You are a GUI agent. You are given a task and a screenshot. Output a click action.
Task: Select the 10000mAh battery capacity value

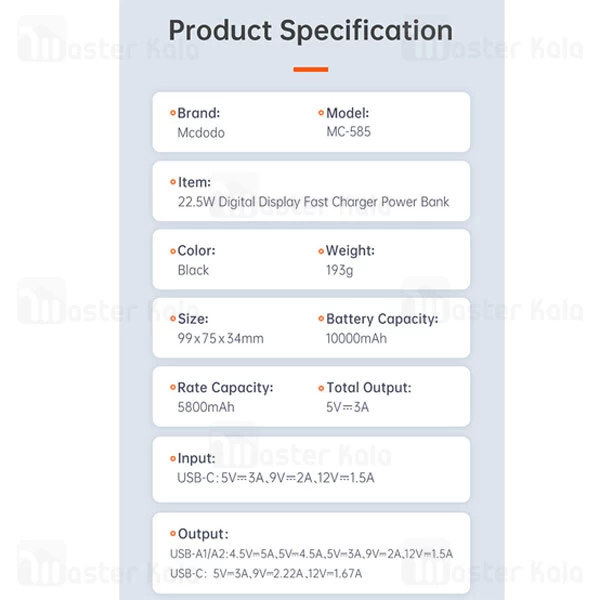pos(356,339)
